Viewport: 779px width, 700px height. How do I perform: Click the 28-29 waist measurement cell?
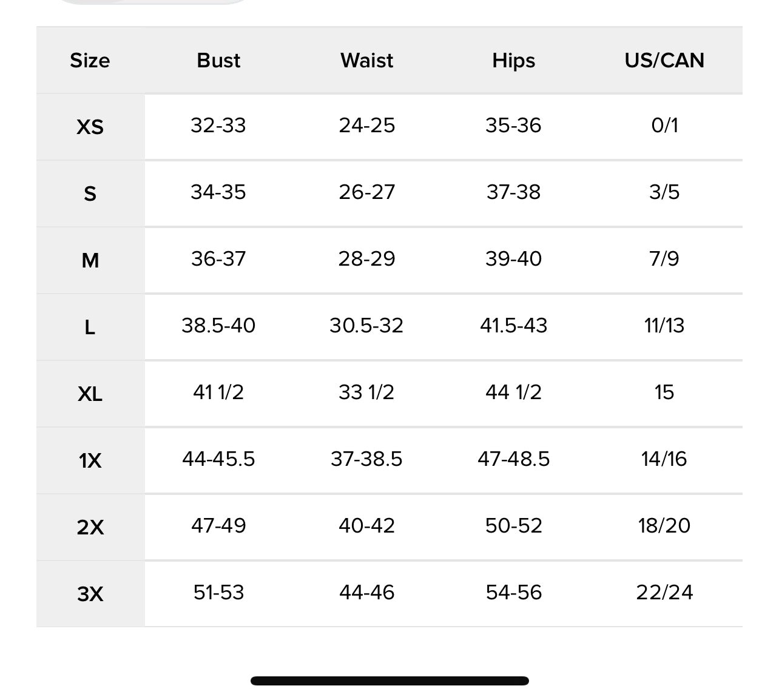(x=366, y=259)
